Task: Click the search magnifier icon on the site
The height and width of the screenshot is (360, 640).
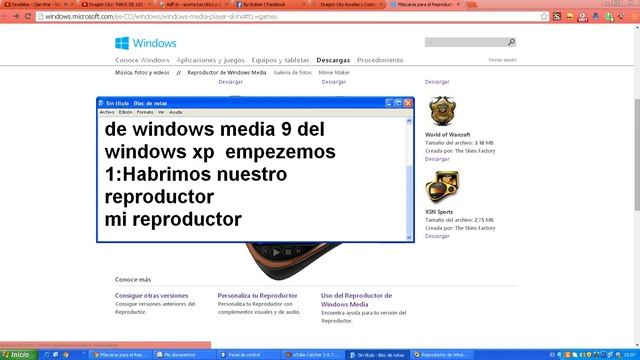Action: [x=511, y=42]
